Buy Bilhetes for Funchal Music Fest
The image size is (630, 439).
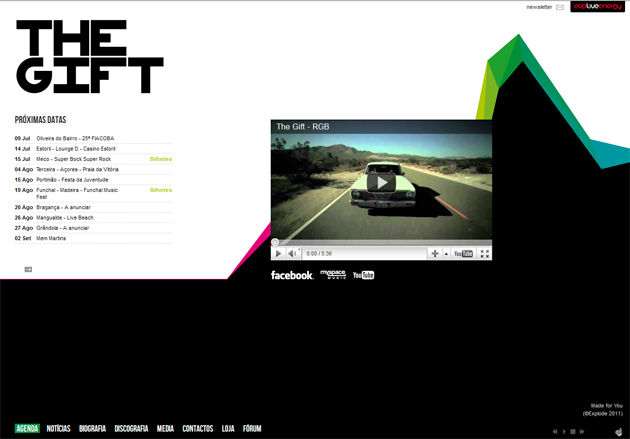(161, 190)
